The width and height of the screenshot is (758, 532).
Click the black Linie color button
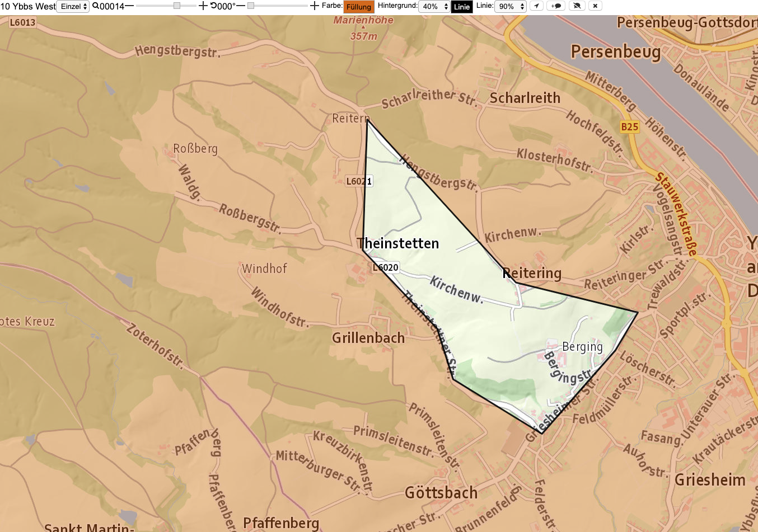click(462, 7)
